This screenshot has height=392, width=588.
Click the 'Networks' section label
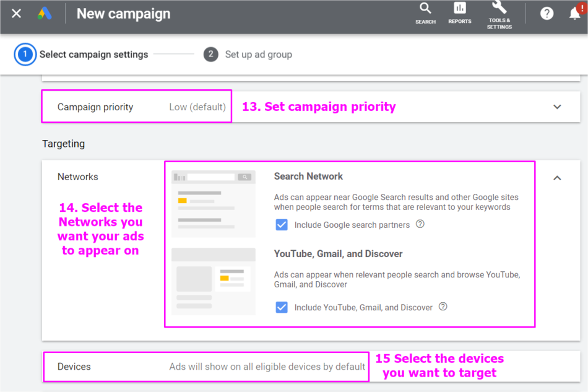77,176
